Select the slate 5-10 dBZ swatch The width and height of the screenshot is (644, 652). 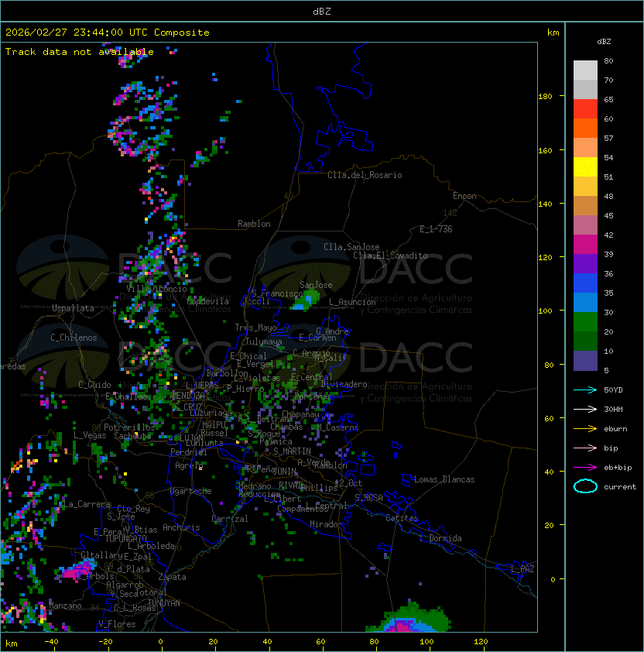[x=585, y=361]
